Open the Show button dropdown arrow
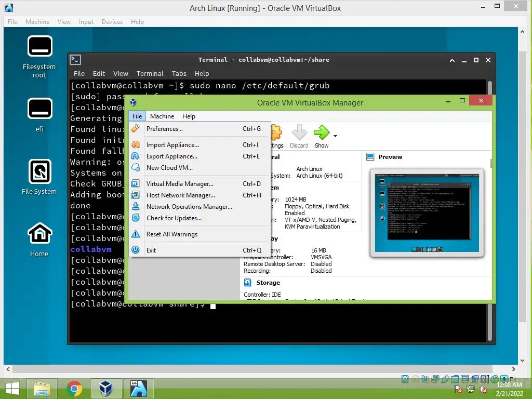 [335, 136]
